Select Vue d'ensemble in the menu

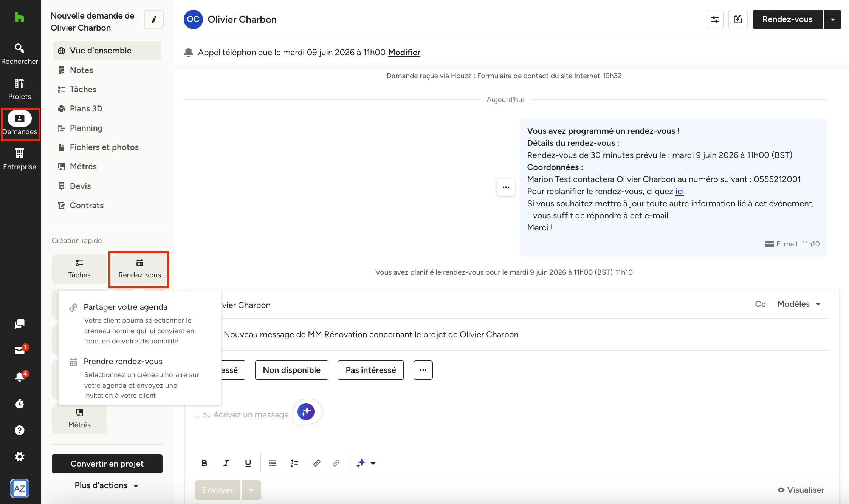[x=107, y=51]
